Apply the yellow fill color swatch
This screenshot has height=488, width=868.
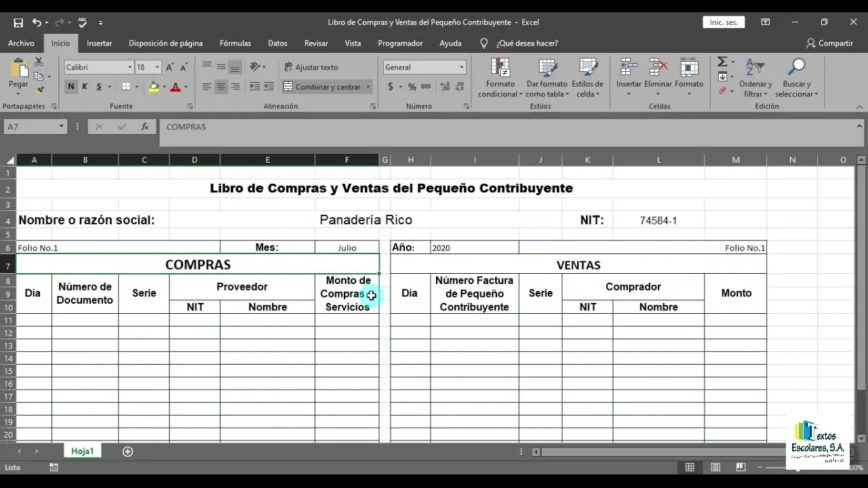(154, 87)
